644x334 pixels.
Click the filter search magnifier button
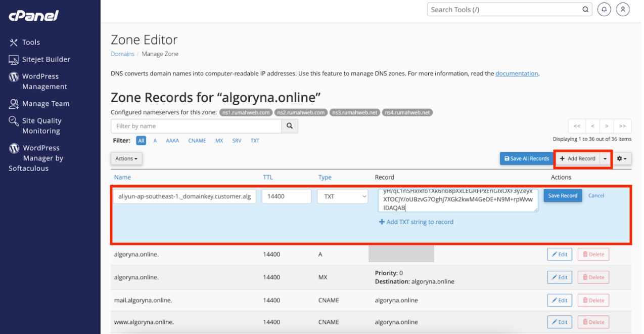click(290, 126)
